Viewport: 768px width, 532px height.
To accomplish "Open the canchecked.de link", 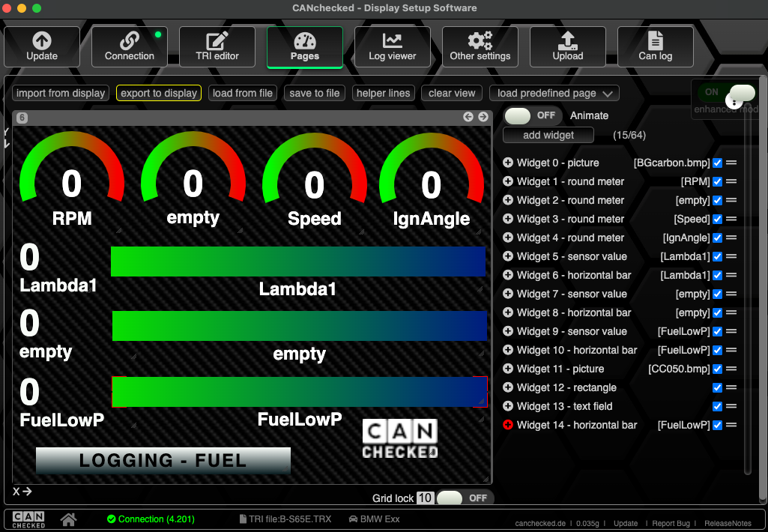I will 539,523.
